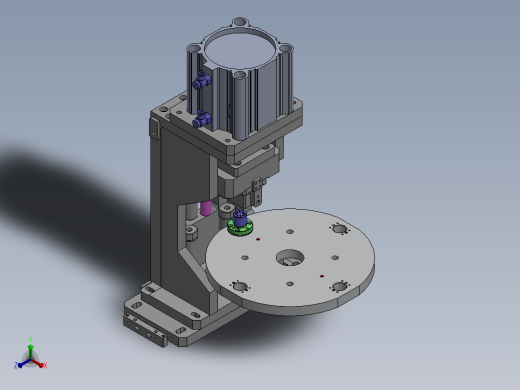Screen dimensions: 520x390
Task: Select the bottom-right fixture hole on the table
Action: click(x=339, y=286)
